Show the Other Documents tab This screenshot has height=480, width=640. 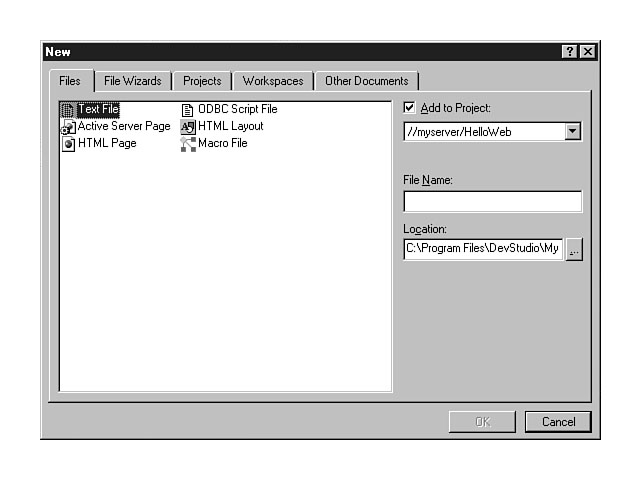(366, 81)
